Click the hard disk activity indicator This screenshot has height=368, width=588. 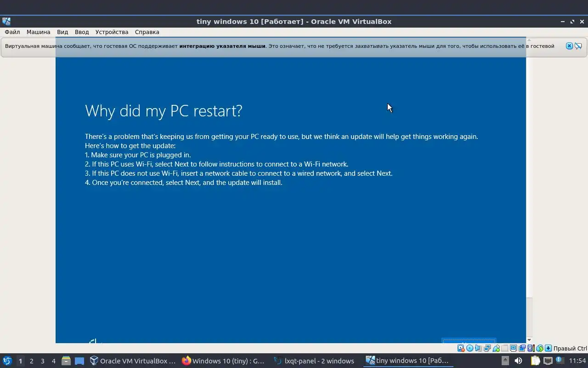click(461, 348)
